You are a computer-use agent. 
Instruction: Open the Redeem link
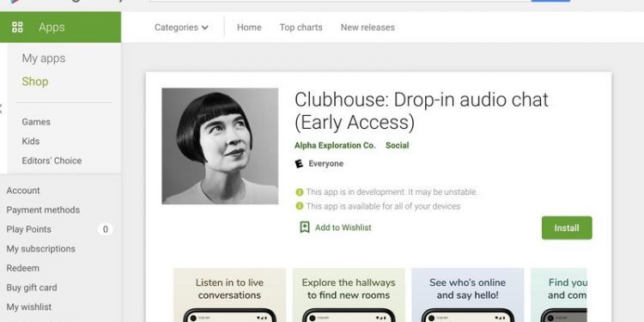pyautogui.click(x=23, y=268)
